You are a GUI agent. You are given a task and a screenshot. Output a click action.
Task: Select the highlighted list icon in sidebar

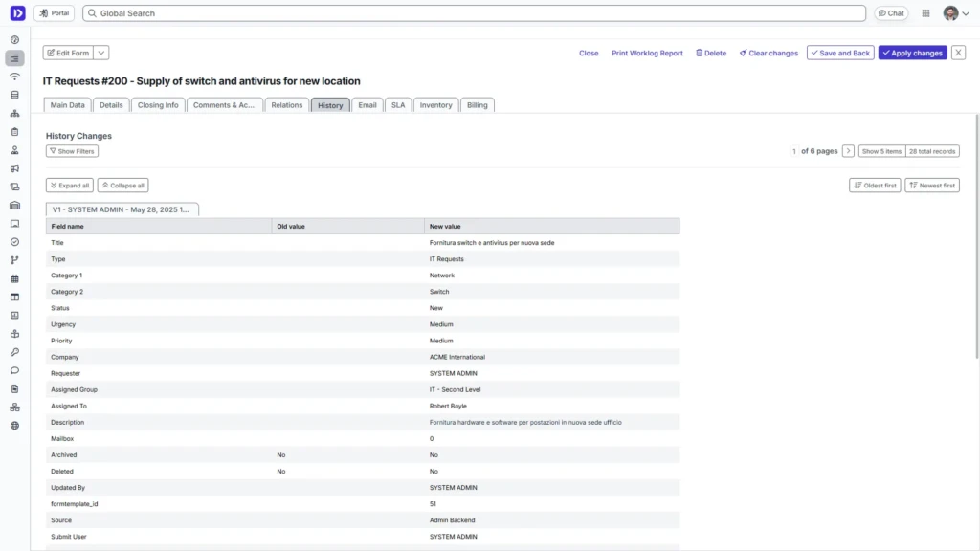click(15, 58)
